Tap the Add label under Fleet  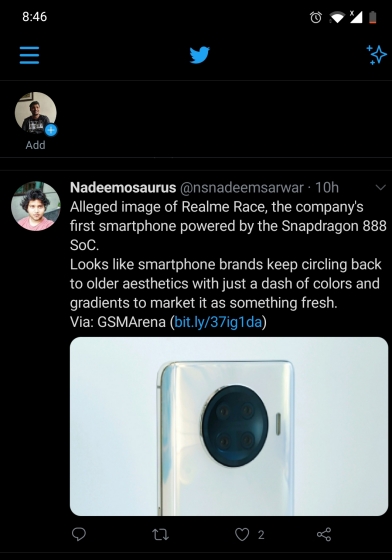point(35,145)
